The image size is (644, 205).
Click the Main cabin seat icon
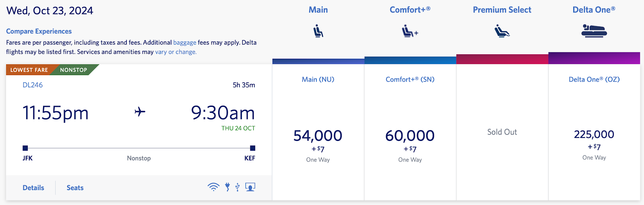(x=318, y=31)
